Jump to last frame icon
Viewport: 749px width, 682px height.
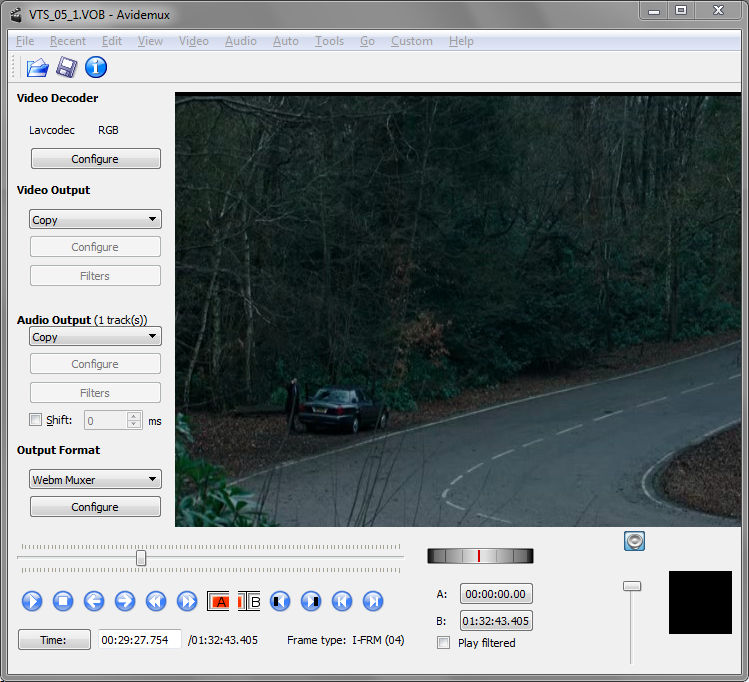(373, 601)
